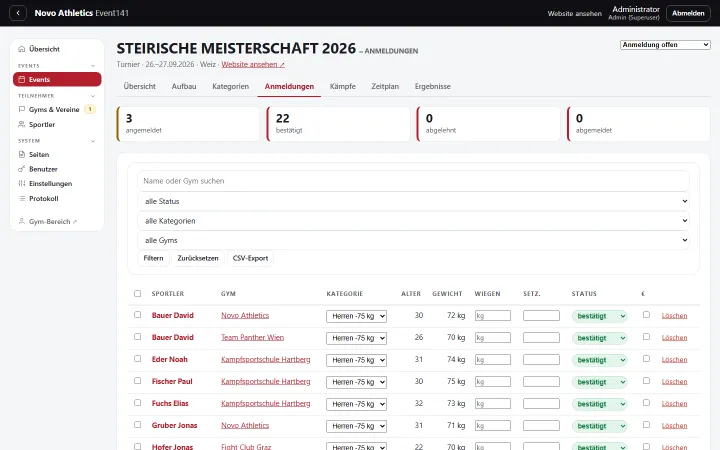Click the Wiegen kg field for Fischer Paul
Screen dimensions: 720x450
tap(493, 382)
